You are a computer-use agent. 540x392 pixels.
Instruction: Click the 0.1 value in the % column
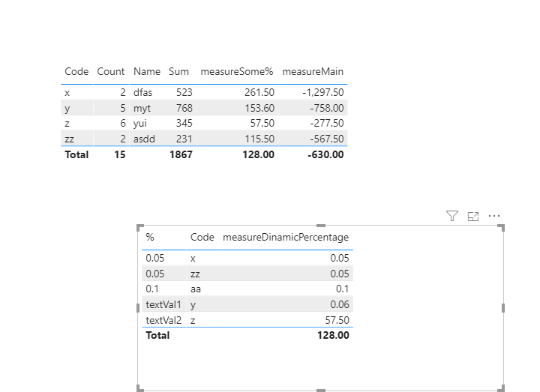pyautogui.click(x=151, y=289)
